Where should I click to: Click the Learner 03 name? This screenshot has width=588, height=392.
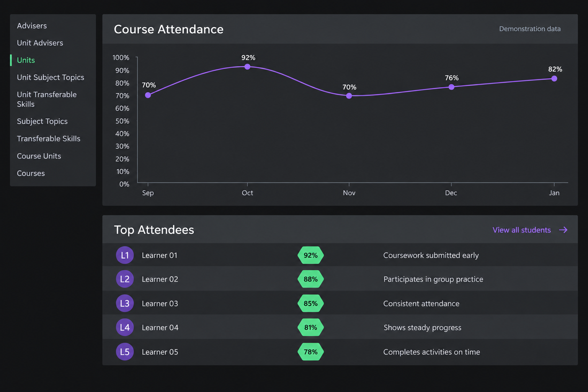pos(160,304)
